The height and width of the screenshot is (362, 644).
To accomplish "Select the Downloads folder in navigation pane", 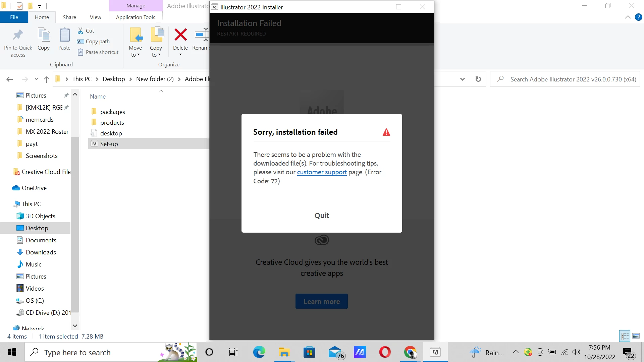I will coord(41,252).
